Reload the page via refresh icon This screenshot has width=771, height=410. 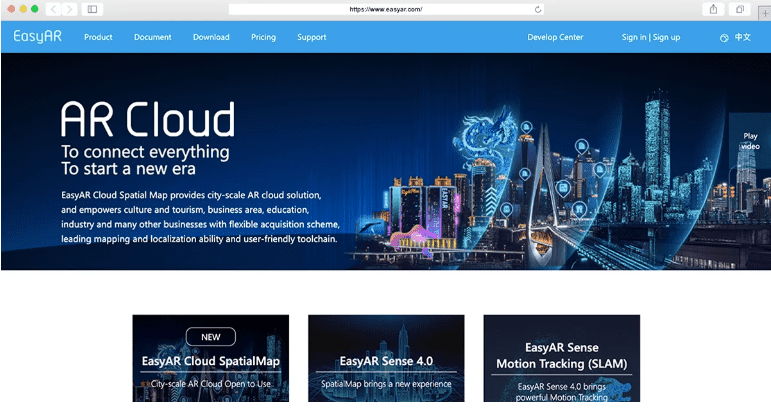pos(538,9)
